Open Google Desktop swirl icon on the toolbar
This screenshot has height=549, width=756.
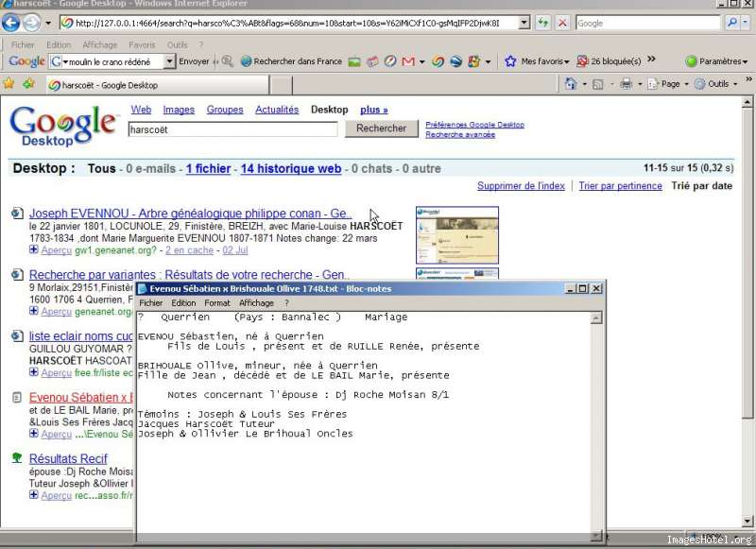click(x=438, y=61)
